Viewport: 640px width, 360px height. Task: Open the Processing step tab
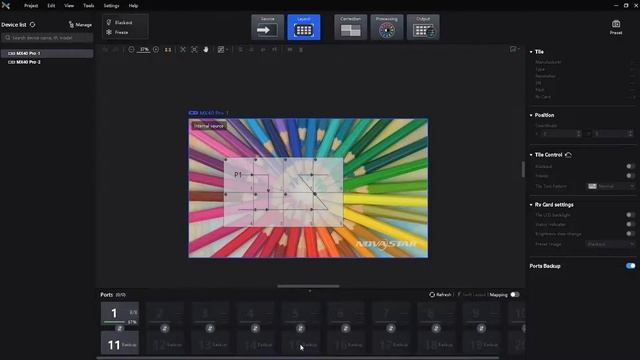point(387,27)
